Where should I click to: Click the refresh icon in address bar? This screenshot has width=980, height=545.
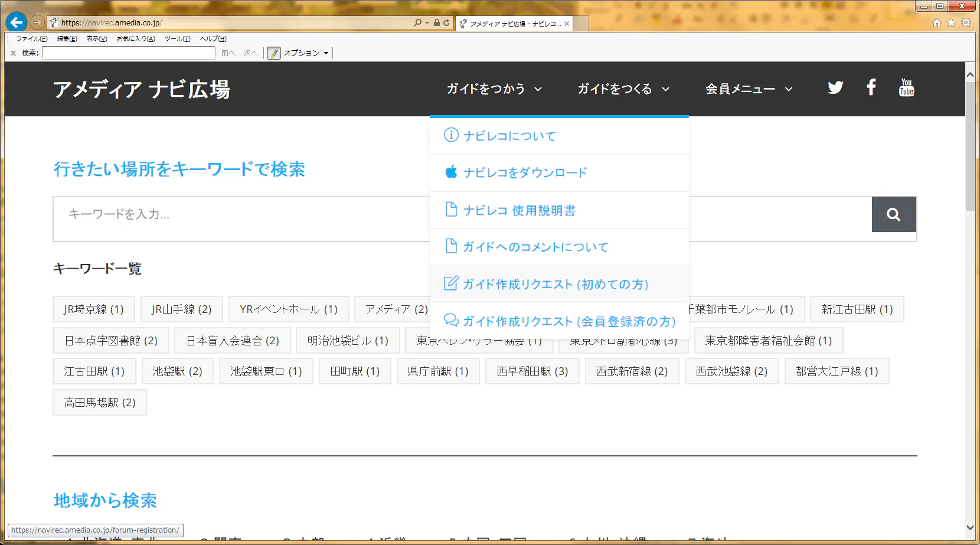[446, 22]
